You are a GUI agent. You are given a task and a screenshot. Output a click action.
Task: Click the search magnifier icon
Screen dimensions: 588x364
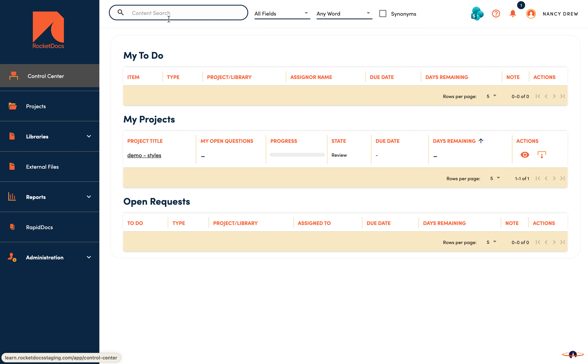pyautogui.click(x=121, y=13)
